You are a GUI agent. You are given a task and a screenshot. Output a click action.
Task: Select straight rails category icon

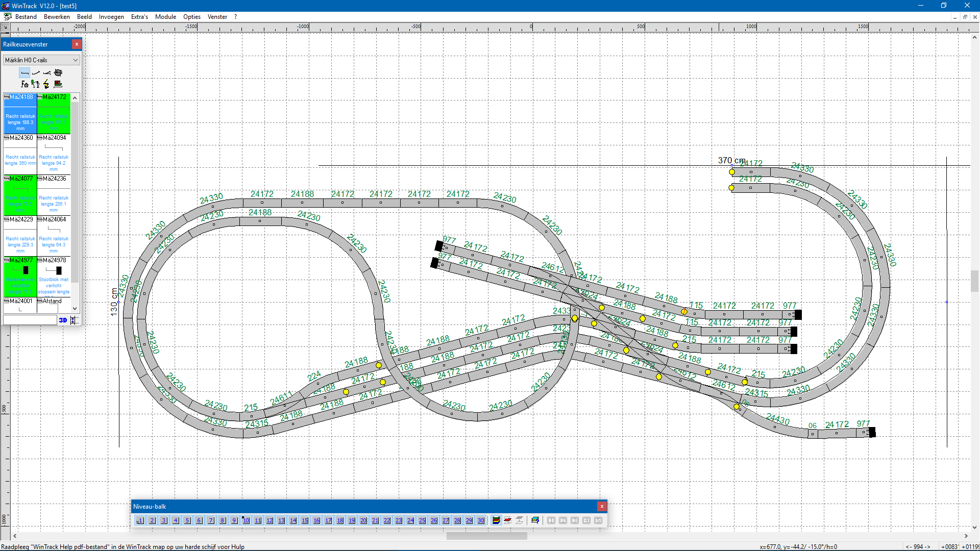[x=24, y=73]
